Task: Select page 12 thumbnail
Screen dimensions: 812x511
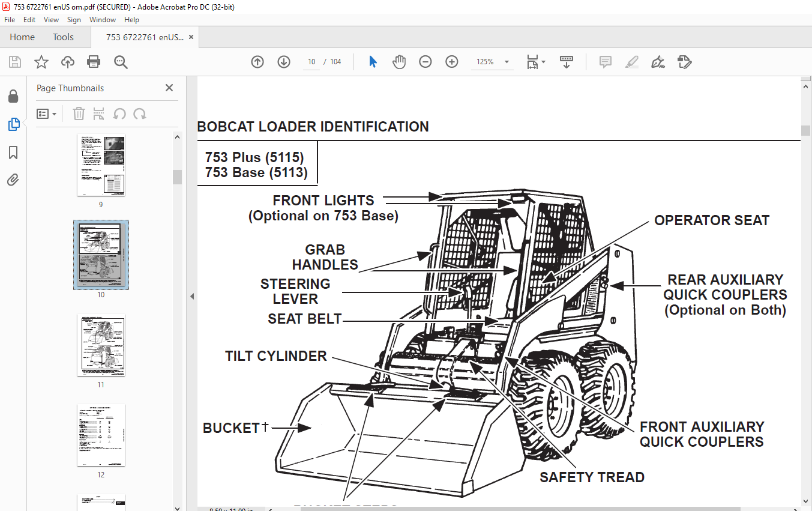Action: (x=101, y=435)
